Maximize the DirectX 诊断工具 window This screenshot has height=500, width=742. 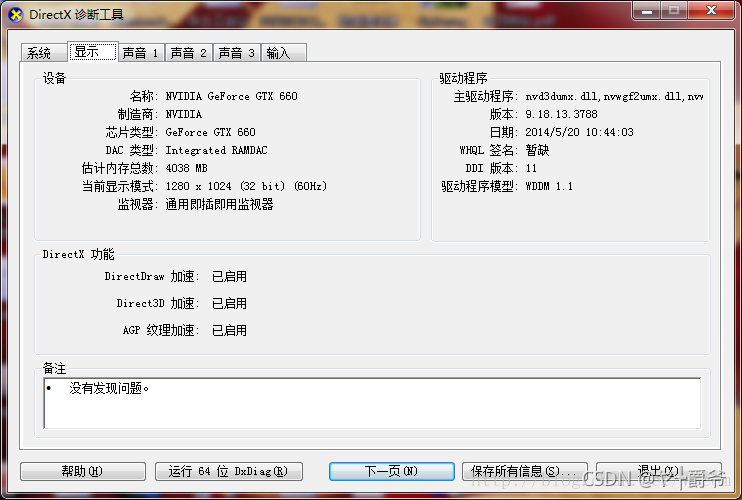tap(673, 11)
